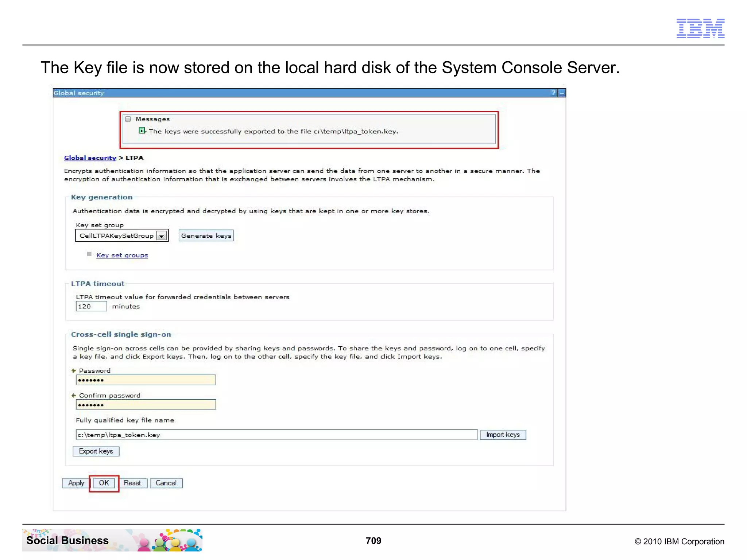Click the 'LTPA timeout' section heading
The height and width of the screenshot is (560, 747).
coord(98,284)
